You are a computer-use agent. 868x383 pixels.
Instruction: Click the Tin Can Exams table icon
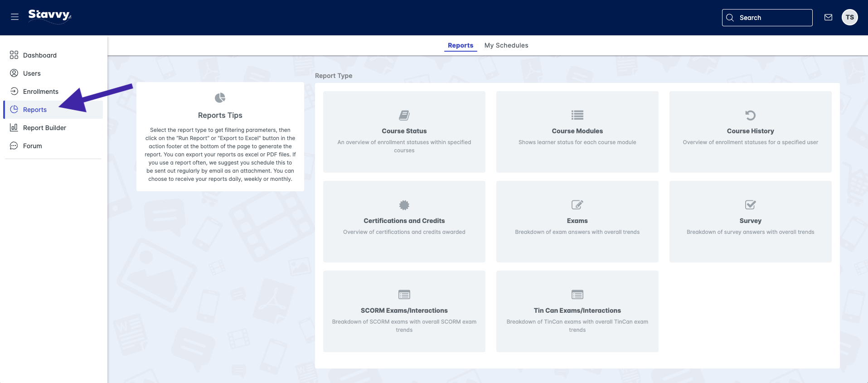(577, 295)
